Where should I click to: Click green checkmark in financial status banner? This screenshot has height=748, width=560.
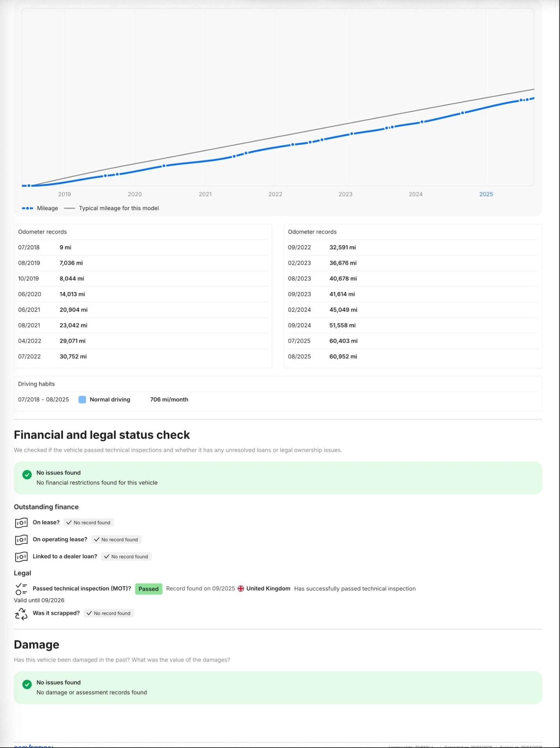(27, 475)
